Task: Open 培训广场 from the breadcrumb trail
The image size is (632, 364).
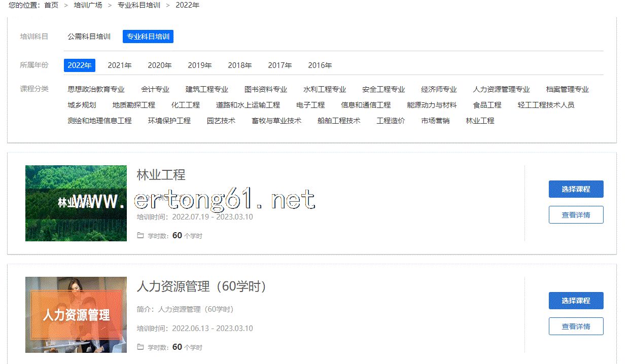Action: [x=88, y=5]
